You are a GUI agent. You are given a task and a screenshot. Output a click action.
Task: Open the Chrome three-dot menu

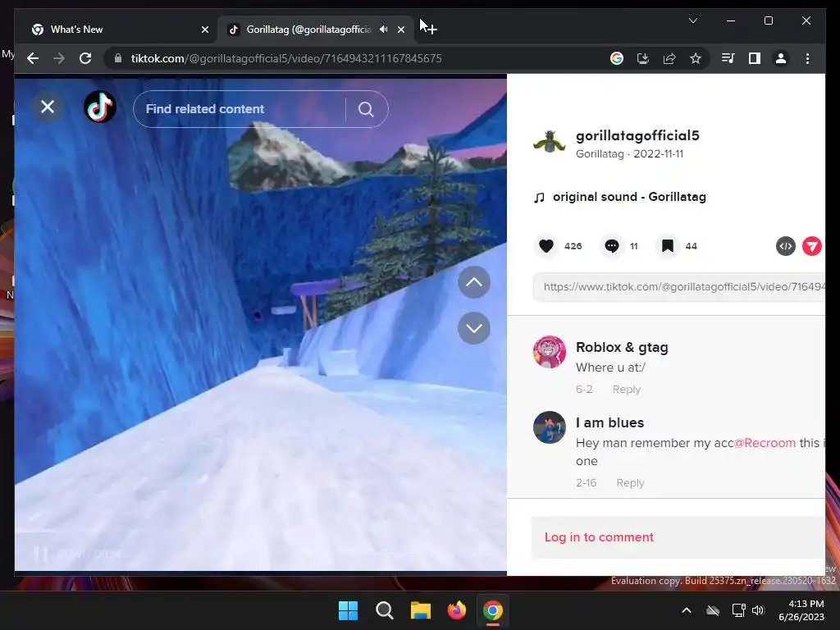807,58
